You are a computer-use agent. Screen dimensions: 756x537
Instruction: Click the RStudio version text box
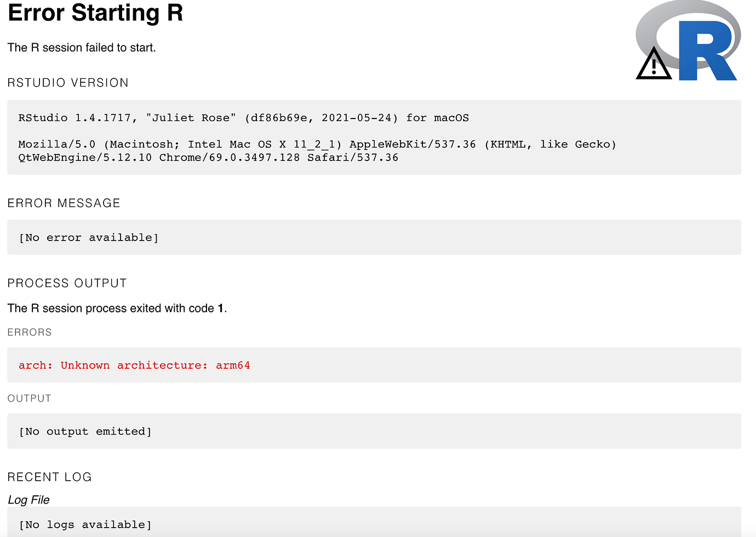[x=374, y=138]
